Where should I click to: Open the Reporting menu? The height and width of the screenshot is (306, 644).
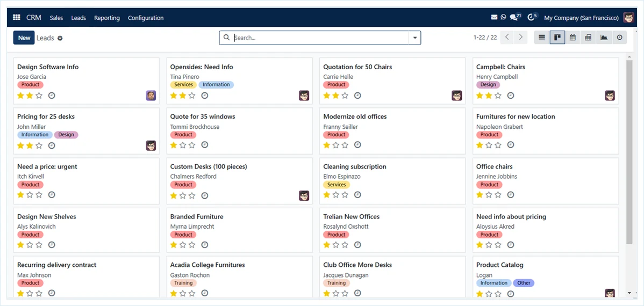pyautogui.click(x=107, y=18)
